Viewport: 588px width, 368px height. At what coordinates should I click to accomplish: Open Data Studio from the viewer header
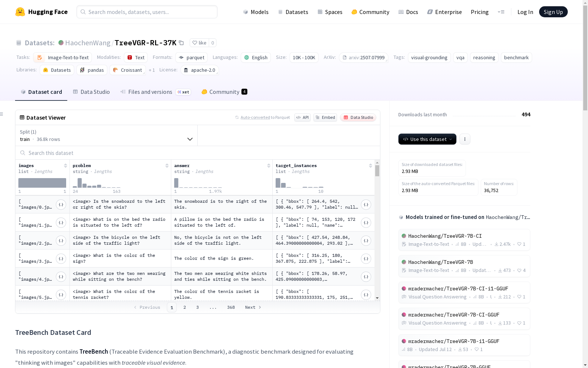358,117
